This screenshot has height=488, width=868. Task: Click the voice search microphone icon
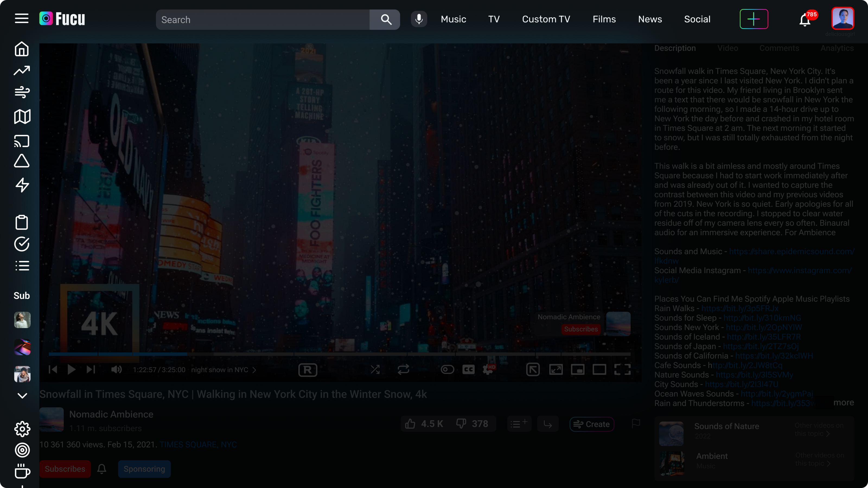tap(419, 19)
